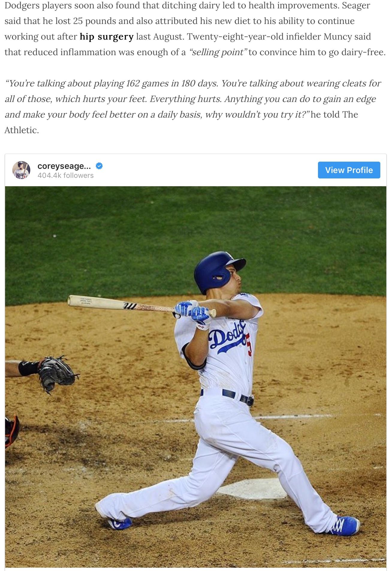Click Corey Seager's profile avatar
392x571 pixels.
(21, 170)
